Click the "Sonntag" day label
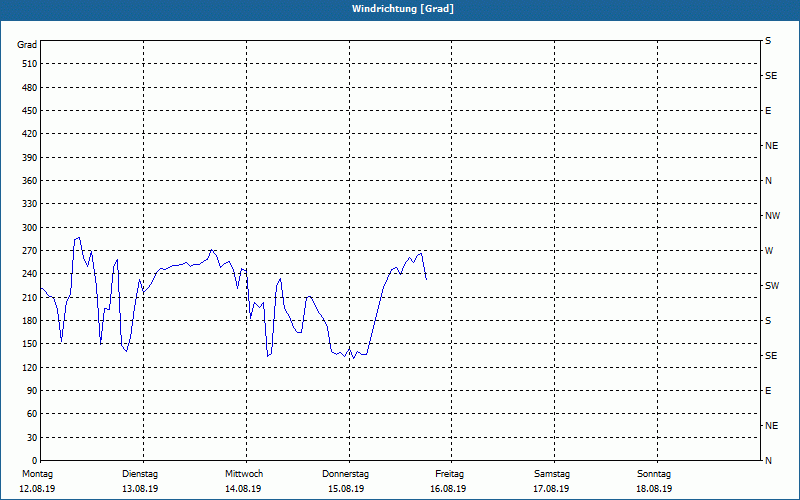The image size is (800, 500). [654, 474]
